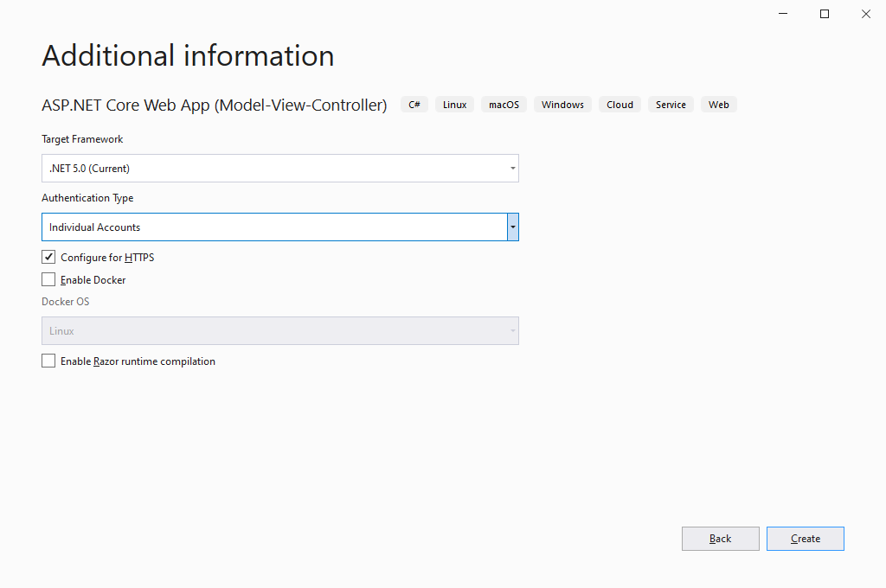This screenshot has height=588, width=886.
Task: Click the C# tag
Action: pyautogui.click(x=414, y=105)
